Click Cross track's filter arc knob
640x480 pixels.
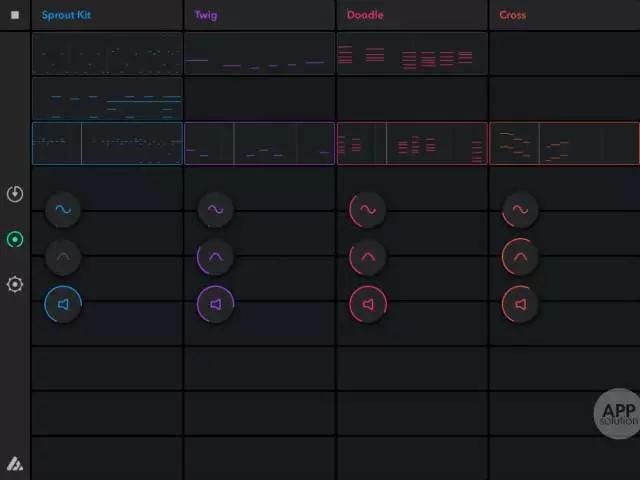pos(520,257)
